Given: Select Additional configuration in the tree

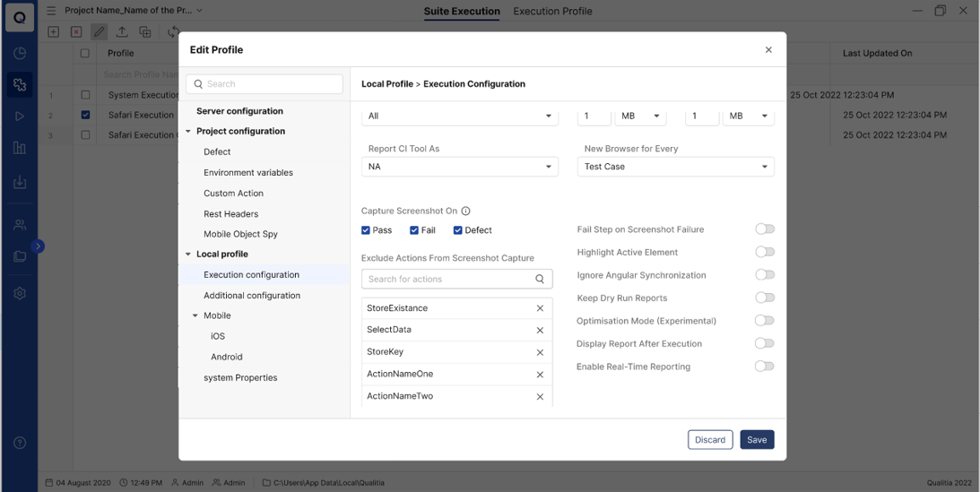Looking at the screenshot, I should 251,296.
